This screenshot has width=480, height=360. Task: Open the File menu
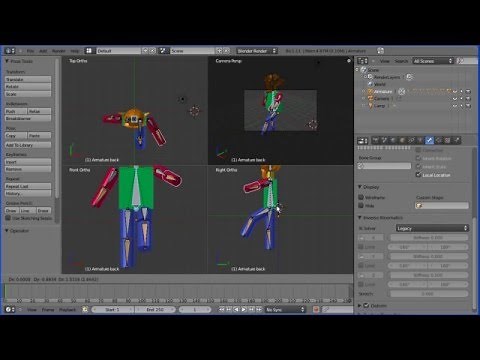click(x=30, y=51)
